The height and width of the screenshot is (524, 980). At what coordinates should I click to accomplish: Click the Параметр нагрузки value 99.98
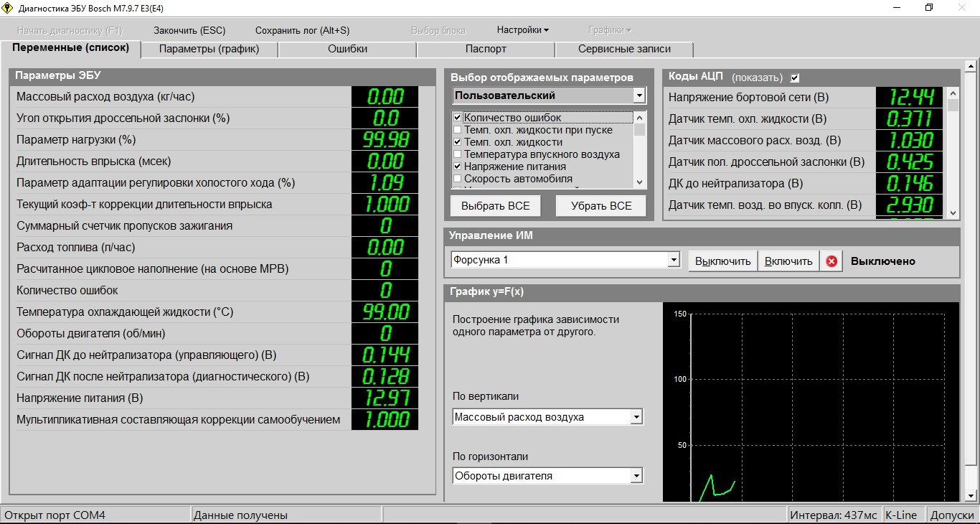click(x=385, y=140)
